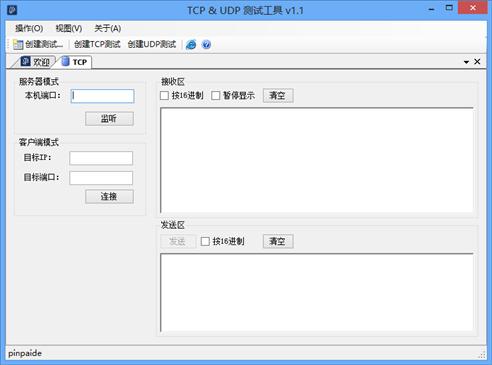Screen dimensions: 492x365
Task: Enable 按16进制 in receive area
Action: coord(164,96)
